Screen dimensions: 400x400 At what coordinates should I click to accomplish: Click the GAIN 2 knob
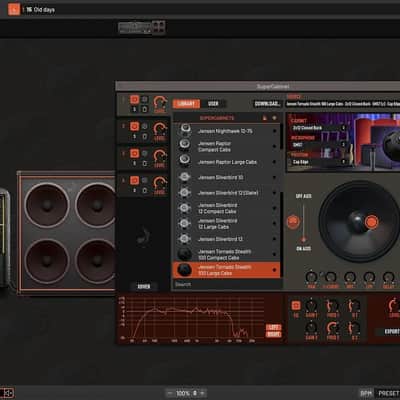311,328
